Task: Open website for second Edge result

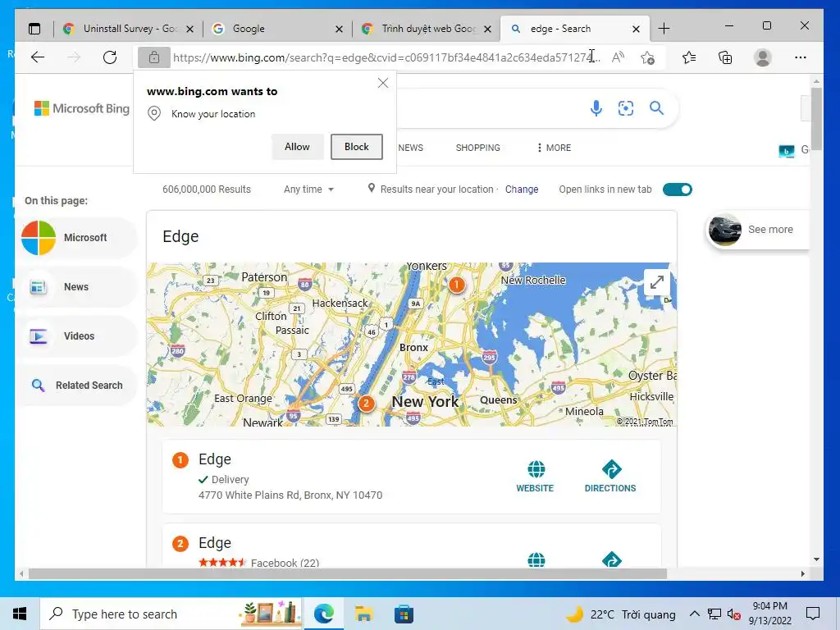Action: [x=536, y=559]
